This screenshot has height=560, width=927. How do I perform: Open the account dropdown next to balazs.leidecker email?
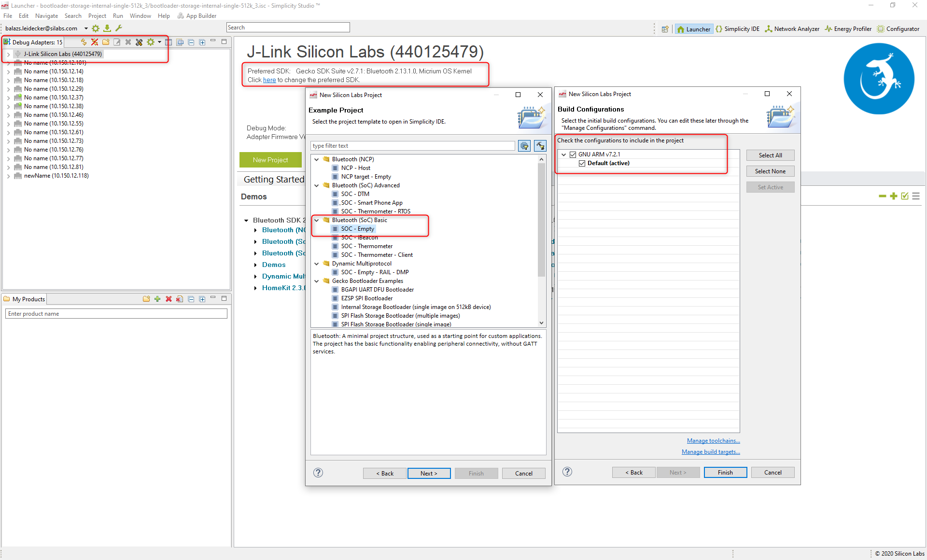(86, 28)
